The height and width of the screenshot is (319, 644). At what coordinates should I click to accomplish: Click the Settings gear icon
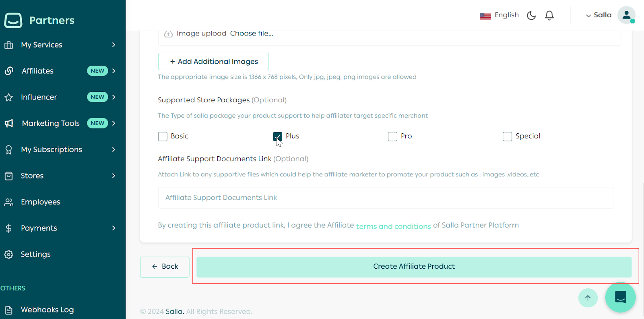point(9,255)
